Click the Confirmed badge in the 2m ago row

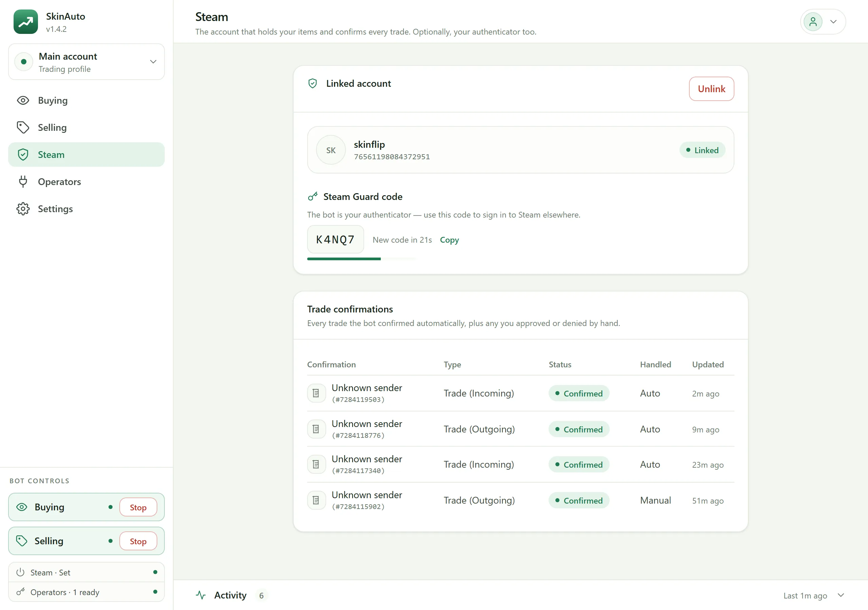(579, 393)
